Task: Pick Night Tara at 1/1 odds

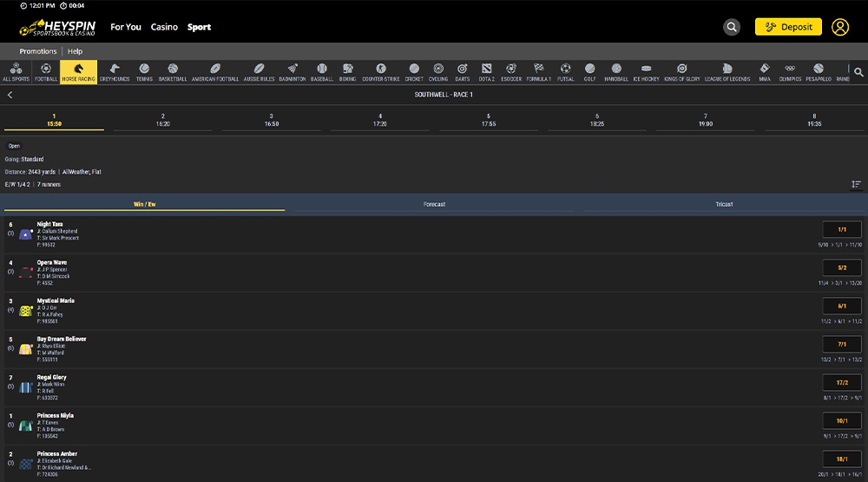Action: pyautogui.click(x=841, y=230)
